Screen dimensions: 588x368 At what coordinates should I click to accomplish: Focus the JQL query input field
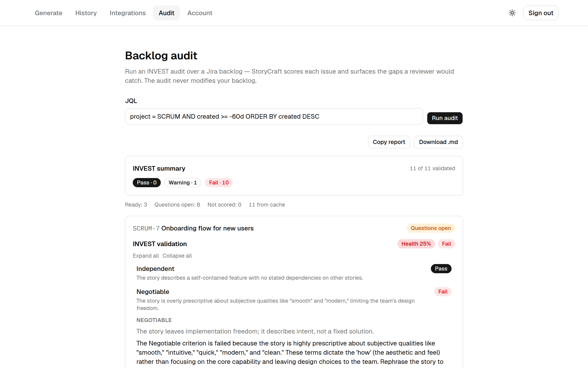274,116
